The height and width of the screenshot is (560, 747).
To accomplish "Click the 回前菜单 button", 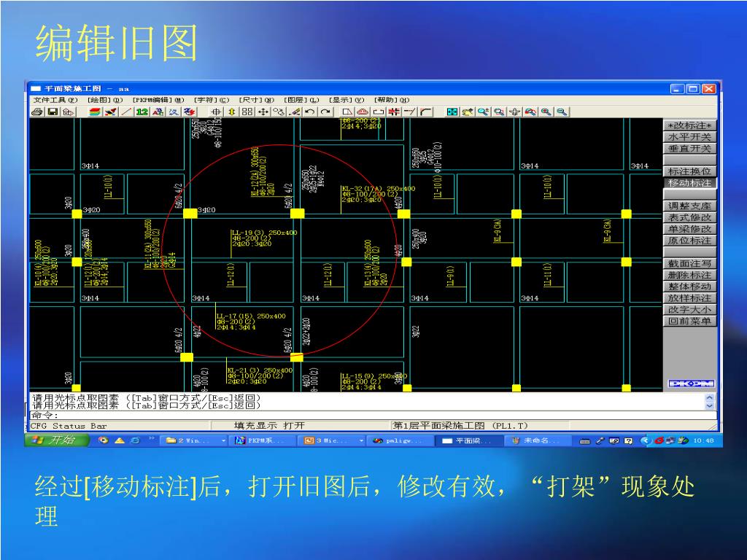I will click(689, 321).
